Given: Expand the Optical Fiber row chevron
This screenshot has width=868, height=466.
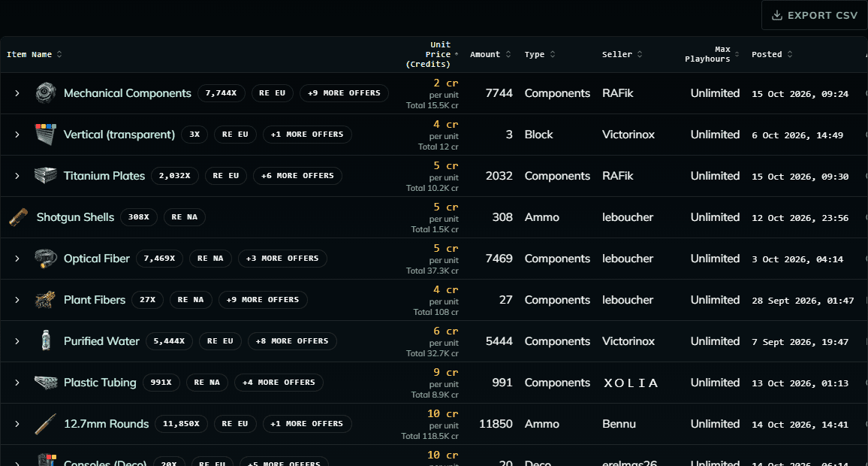Looking at the screenshot, I should (17, 259).
